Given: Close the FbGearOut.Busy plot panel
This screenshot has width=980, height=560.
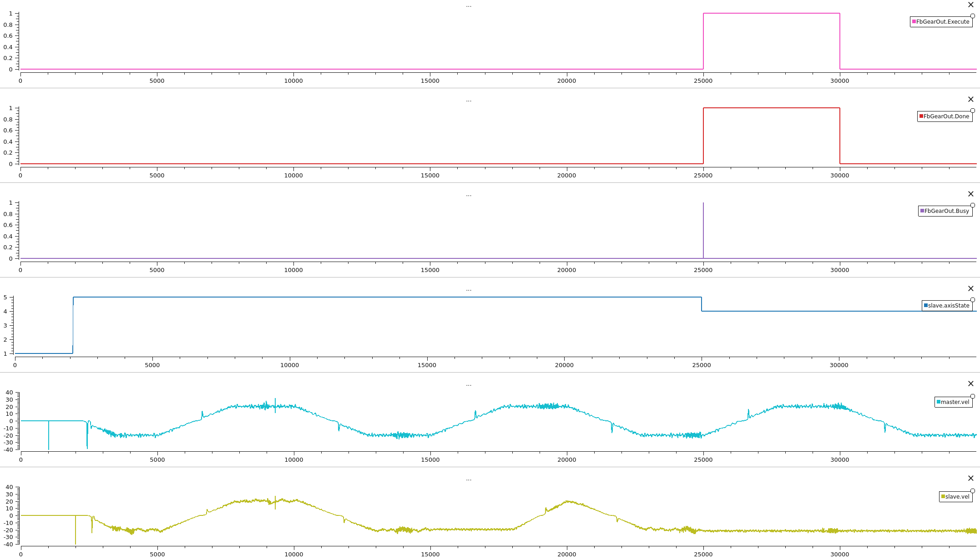Looking at the screenshot, I should [970, 194].
